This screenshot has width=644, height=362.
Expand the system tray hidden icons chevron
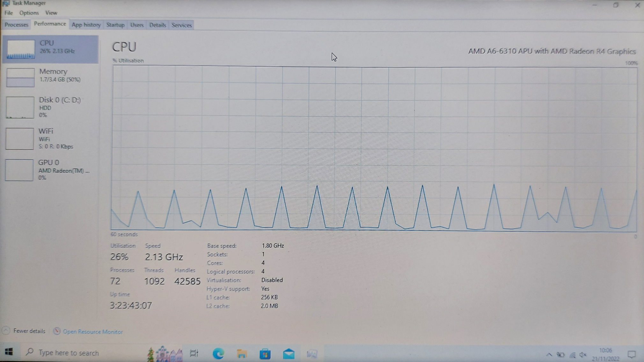(x=549, y=354)
